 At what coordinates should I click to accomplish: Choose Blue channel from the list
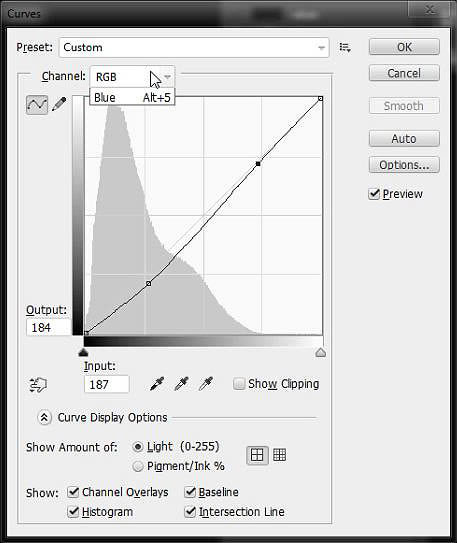(132, 97)
